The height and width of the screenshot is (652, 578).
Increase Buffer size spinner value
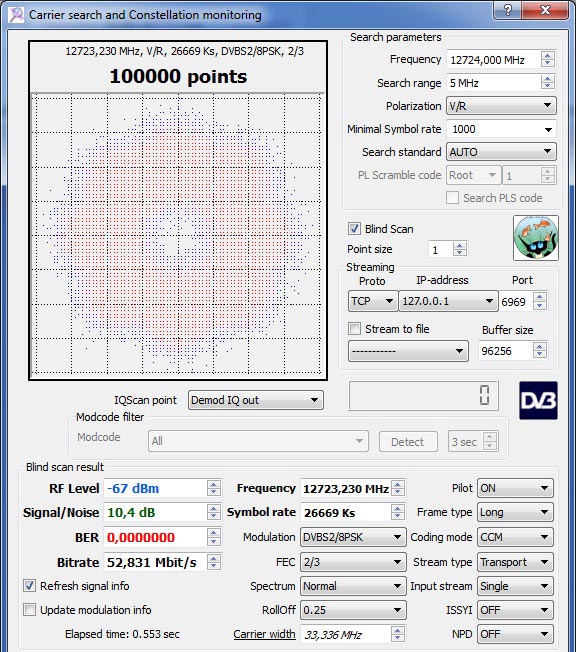point(540,346)
